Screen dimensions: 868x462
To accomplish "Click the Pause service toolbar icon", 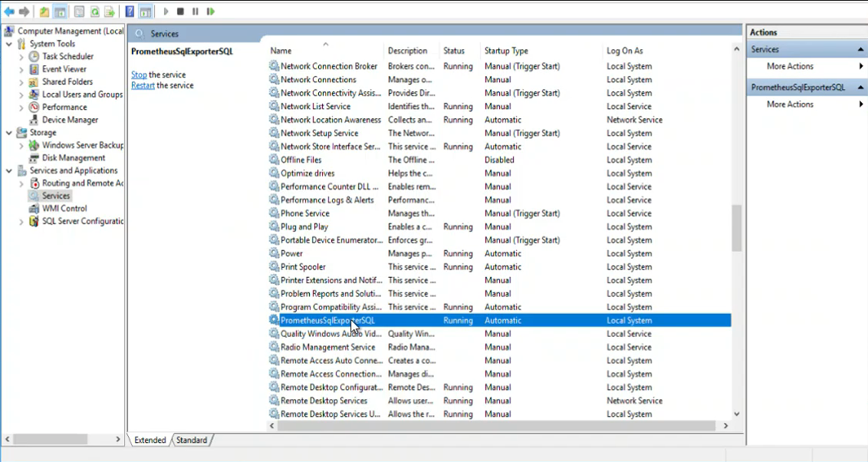I will 196,11.
